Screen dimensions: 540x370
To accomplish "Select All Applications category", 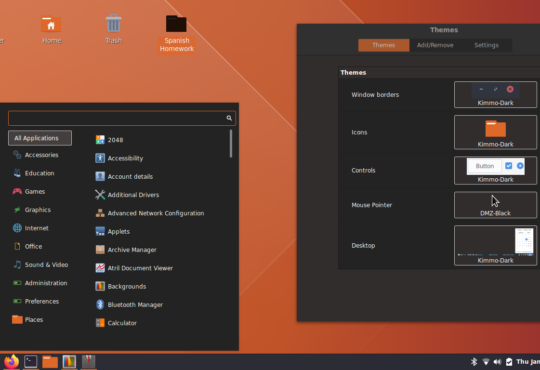I will pyautogui.click(x=40, y=138).
